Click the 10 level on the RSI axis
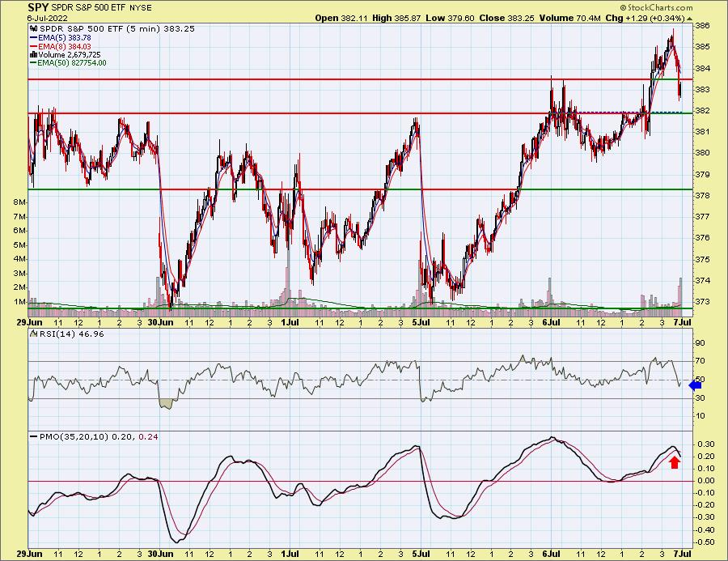The height and width of the screenshot is (561, 728). click(x=700, y=416)
